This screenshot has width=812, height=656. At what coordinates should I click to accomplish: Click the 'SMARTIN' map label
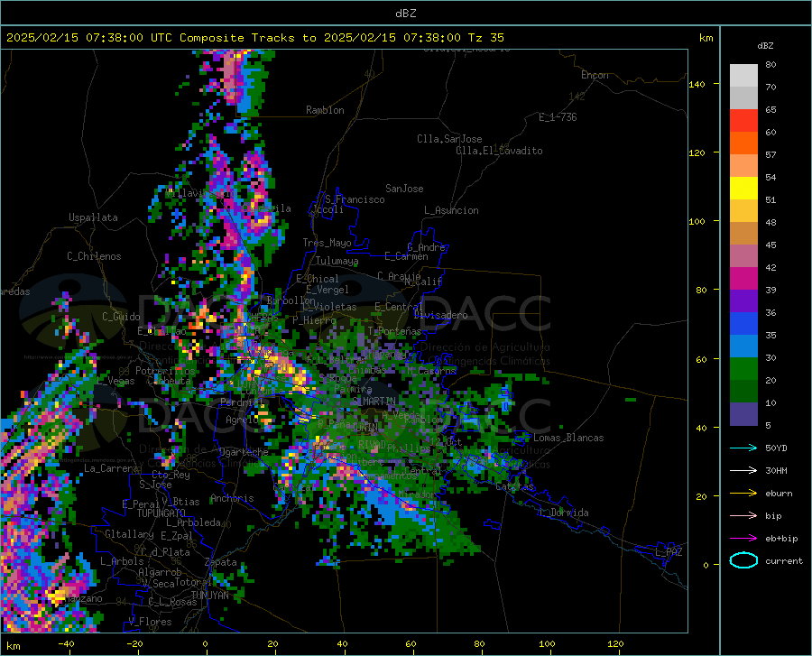point(374,402)
